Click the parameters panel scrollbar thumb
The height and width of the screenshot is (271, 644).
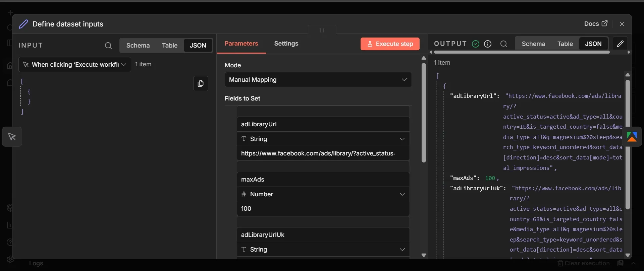point(424,113)
